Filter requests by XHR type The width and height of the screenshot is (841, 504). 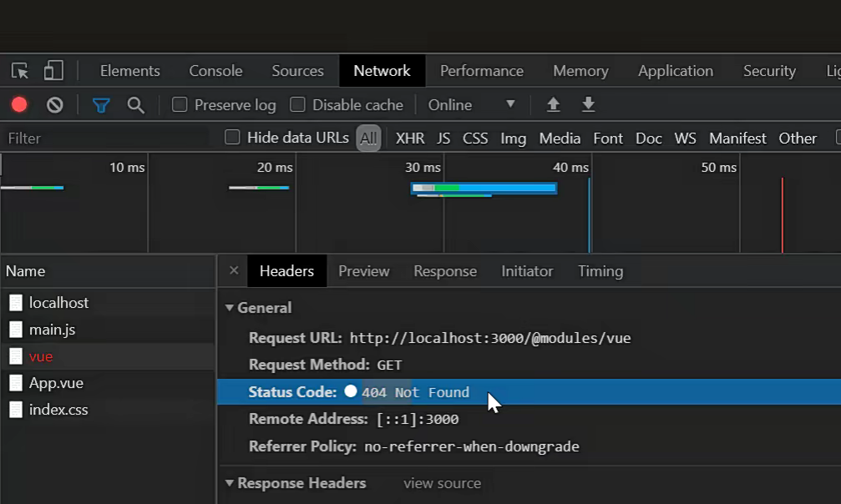pyautogui.click(x=410, y=138)
